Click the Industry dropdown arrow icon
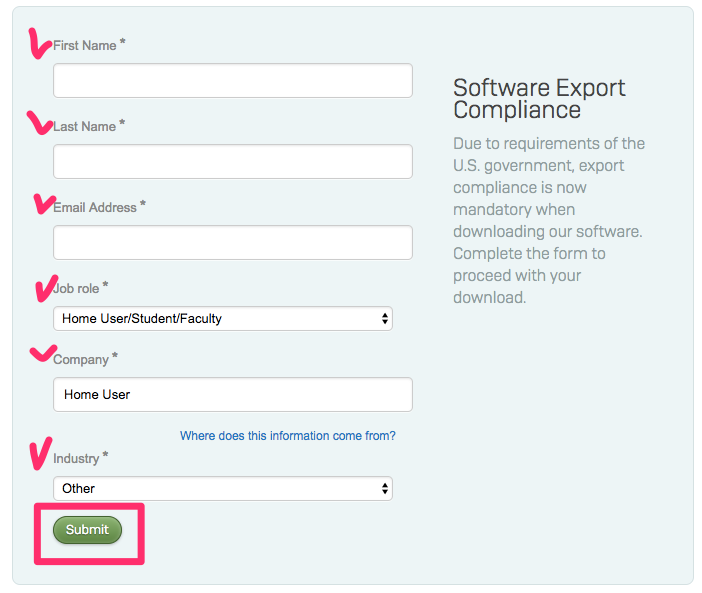 [x=385, y=488]
